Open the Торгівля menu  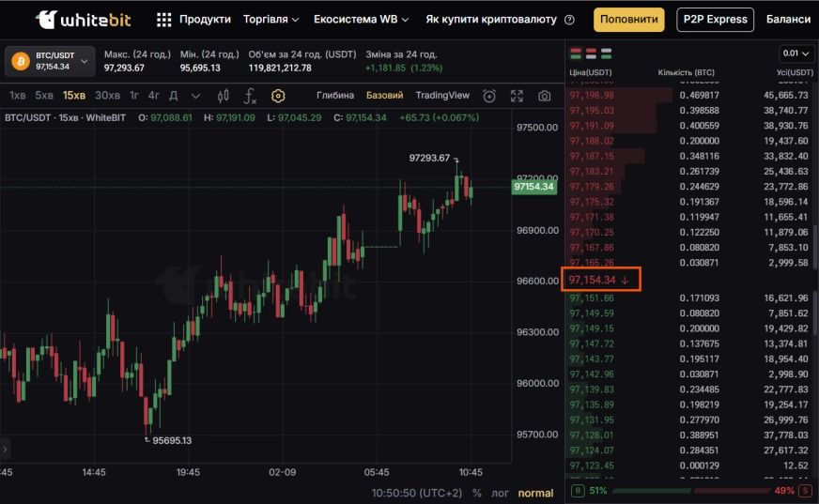tap(270, 20)
